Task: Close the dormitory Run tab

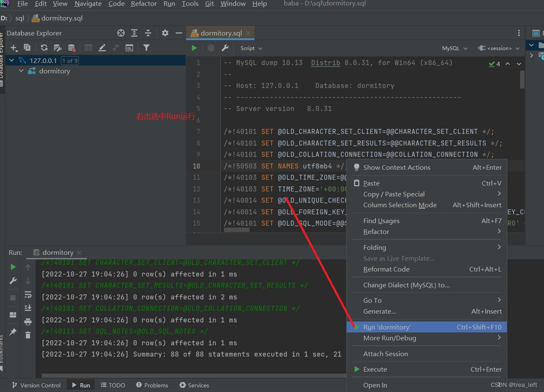Action: pos(79,252)
